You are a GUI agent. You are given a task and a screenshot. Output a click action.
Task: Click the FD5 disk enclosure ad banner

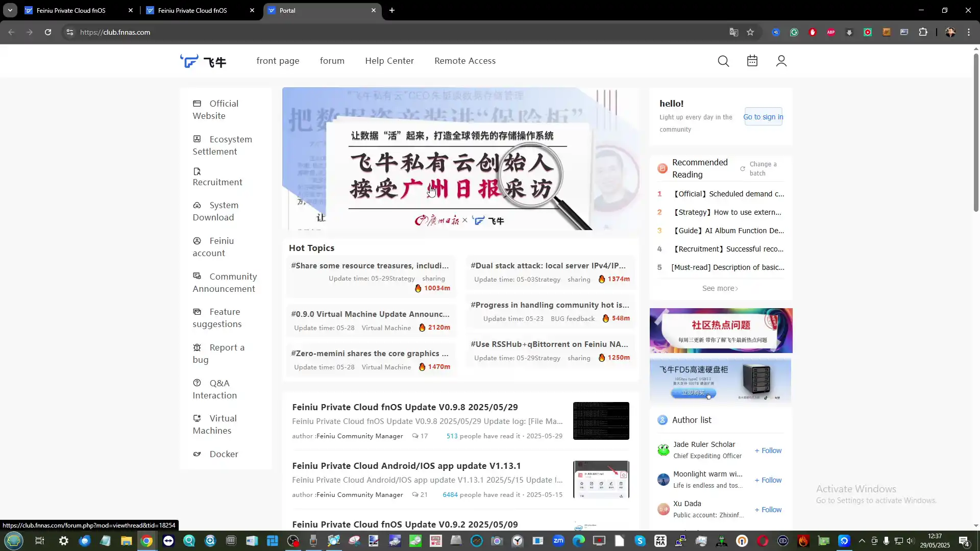pyautogui.click(x=721, y=381)
